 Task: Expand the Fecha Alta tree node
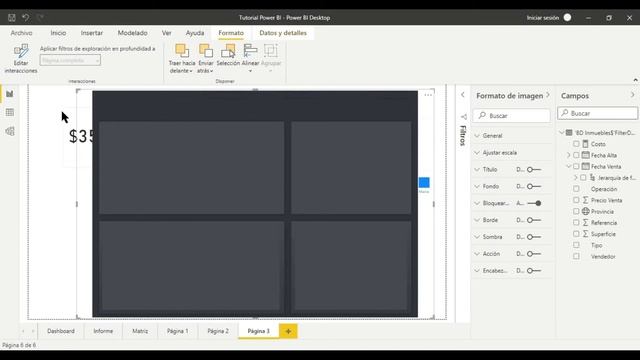pyautogui.click(x=569, y=155)
